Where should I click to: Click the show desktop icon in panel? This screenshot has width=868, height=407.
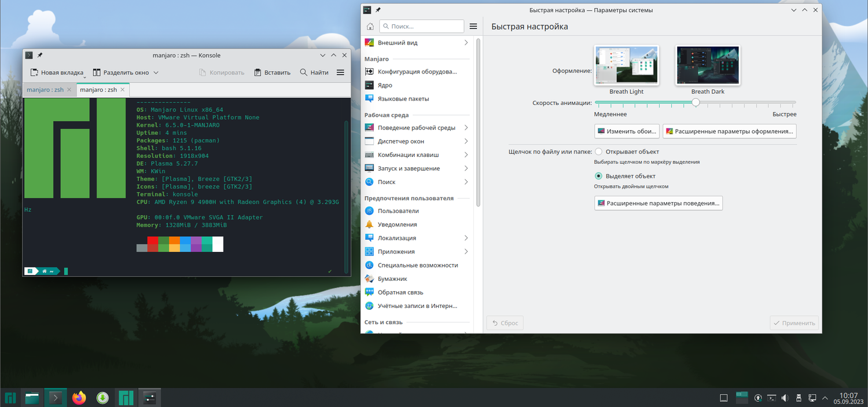[x=723, y=398]
